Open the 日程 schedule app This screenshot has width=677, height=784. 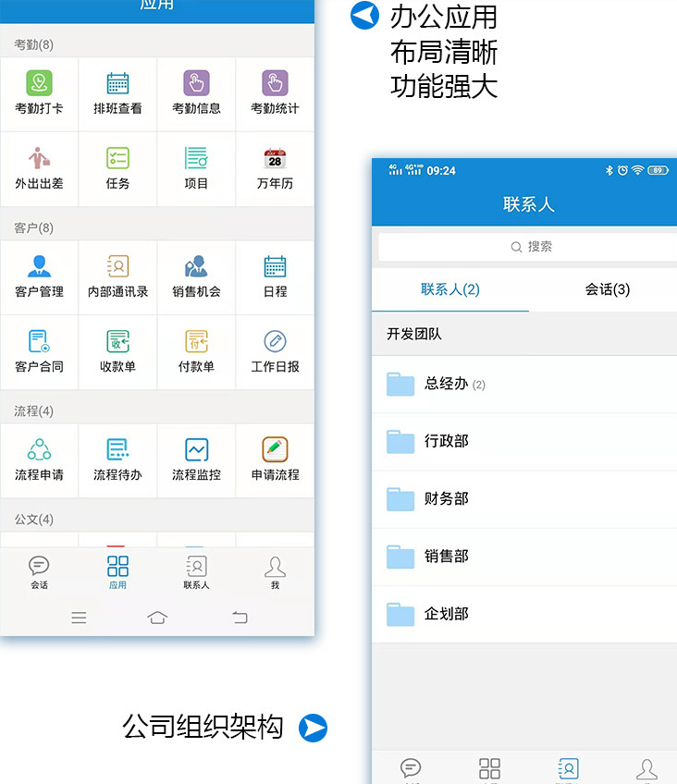point(275,277)
